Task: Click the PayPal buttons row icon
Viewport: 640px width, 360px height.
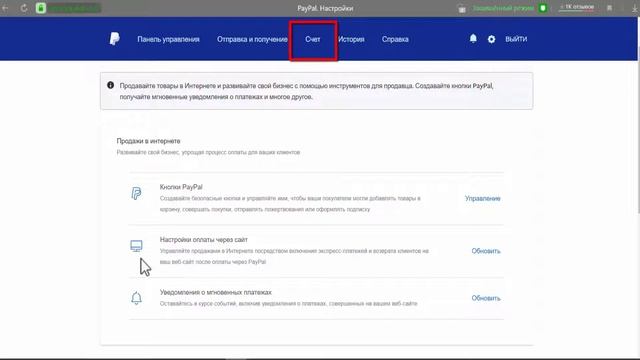Action: tap(136, 193)
